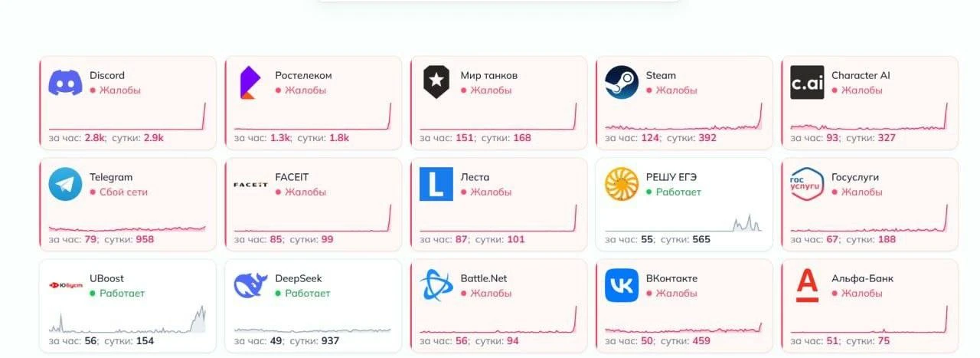
Task: Click the РЕШУ ЕГЭ sun icon
Action: (621, 184)
